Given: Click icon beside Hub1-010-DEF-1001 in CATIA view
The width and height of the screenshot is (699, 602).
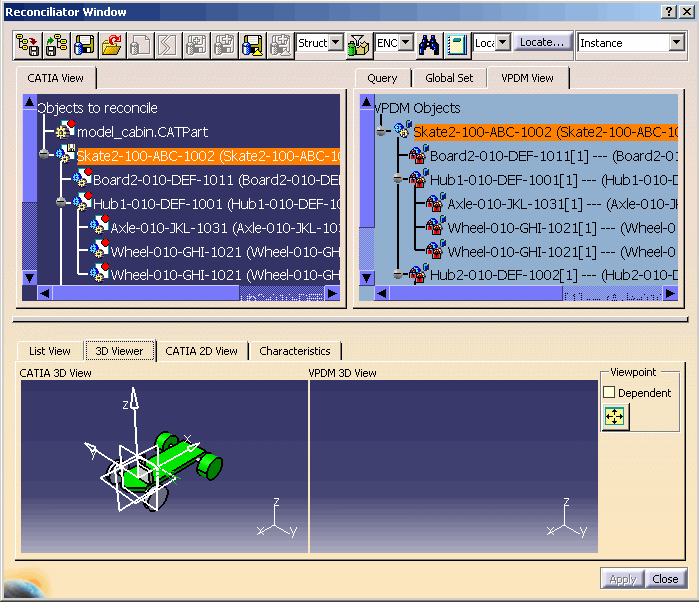Looking at the screenshot, I should tap(82, 202).
